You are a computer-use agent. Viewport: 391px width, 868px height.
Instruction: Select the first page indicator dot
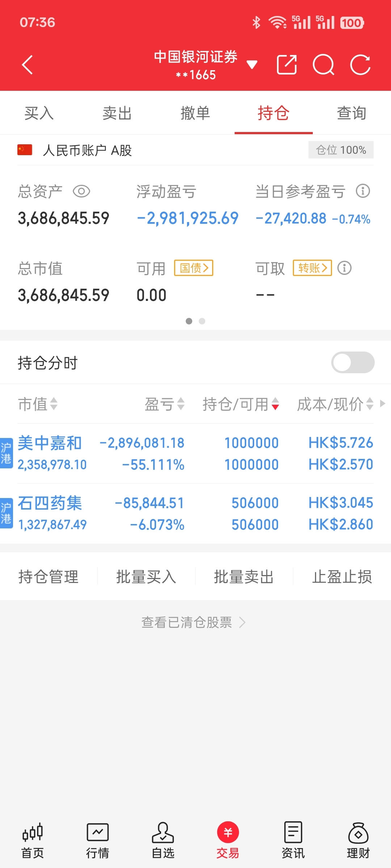(x=189, y=321)
